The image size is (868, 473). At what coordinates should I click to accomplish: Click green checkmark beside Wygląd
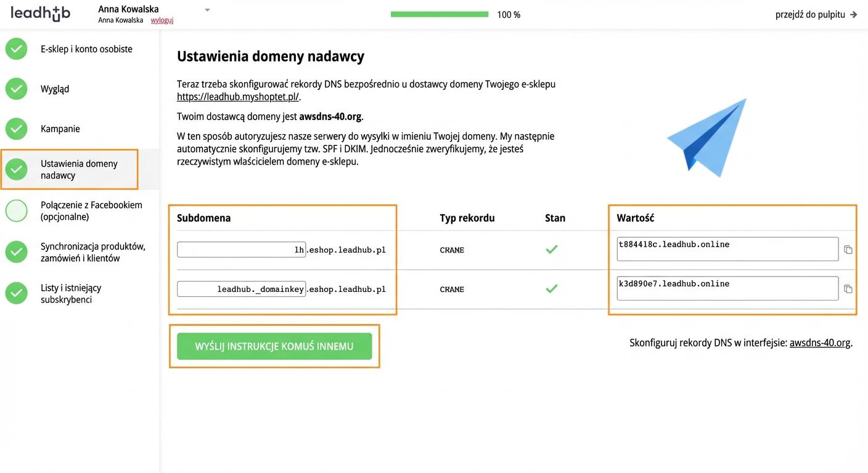tap(17, 89)
